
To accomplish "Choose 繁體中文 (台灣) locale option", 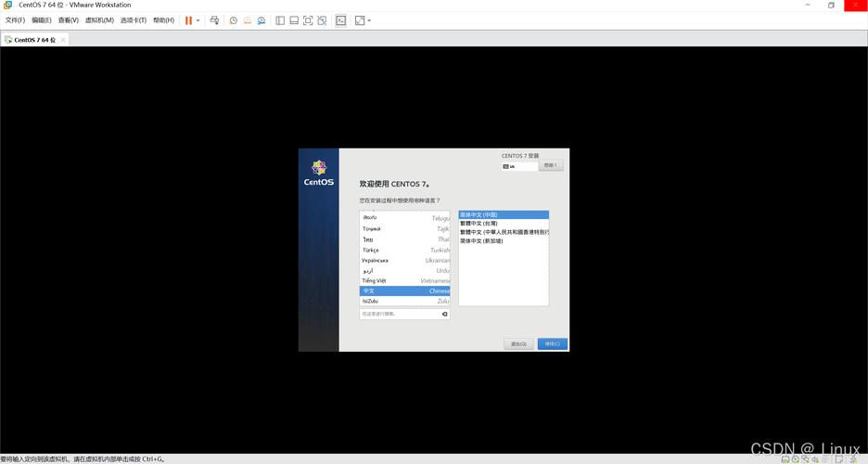I will click(x=479, y=224).
